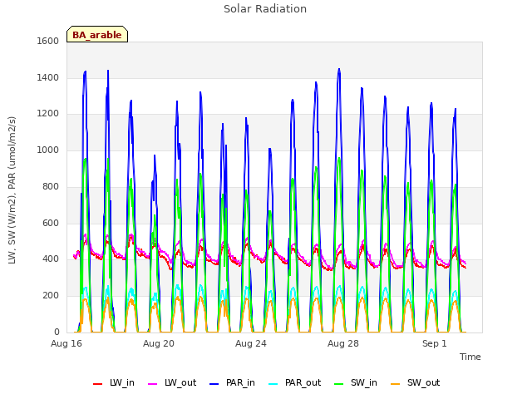532x399 pixels.
Task: Click the Sep 1 x-axis tick label
Action: point(435,343)
